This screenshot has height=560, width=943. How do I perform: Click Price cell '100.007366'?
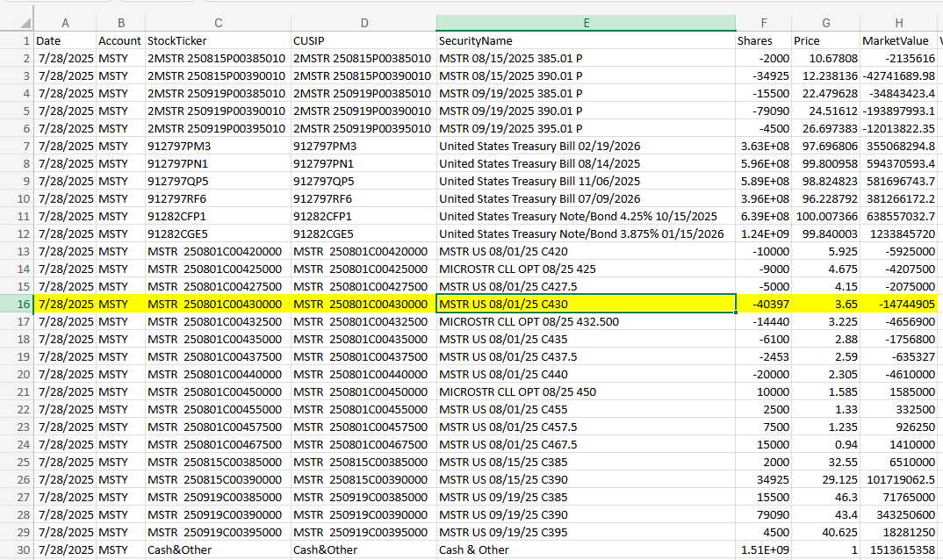[x=825, y=216]
